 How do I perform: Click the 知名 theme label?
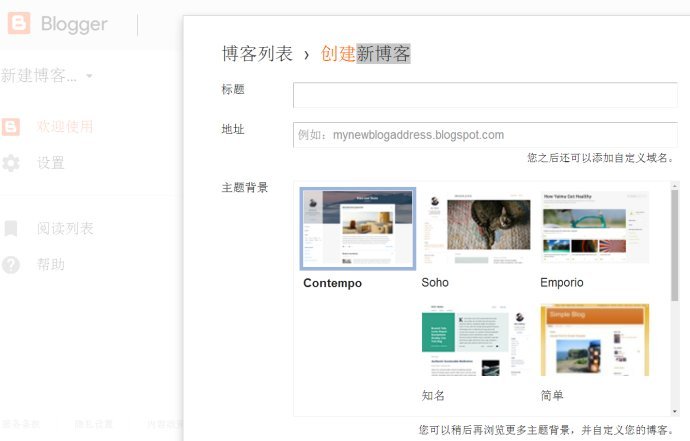pyautogui.click(x=433, y=395)
